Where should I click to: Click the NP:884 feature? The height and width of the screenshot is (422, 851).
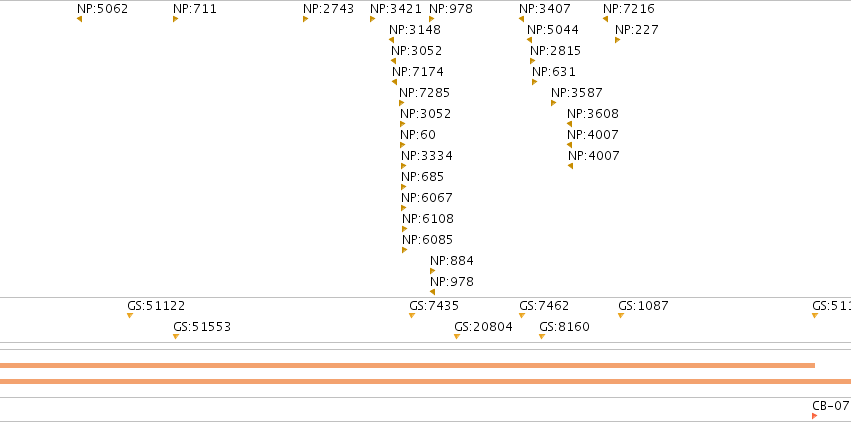tap(433, 271)
